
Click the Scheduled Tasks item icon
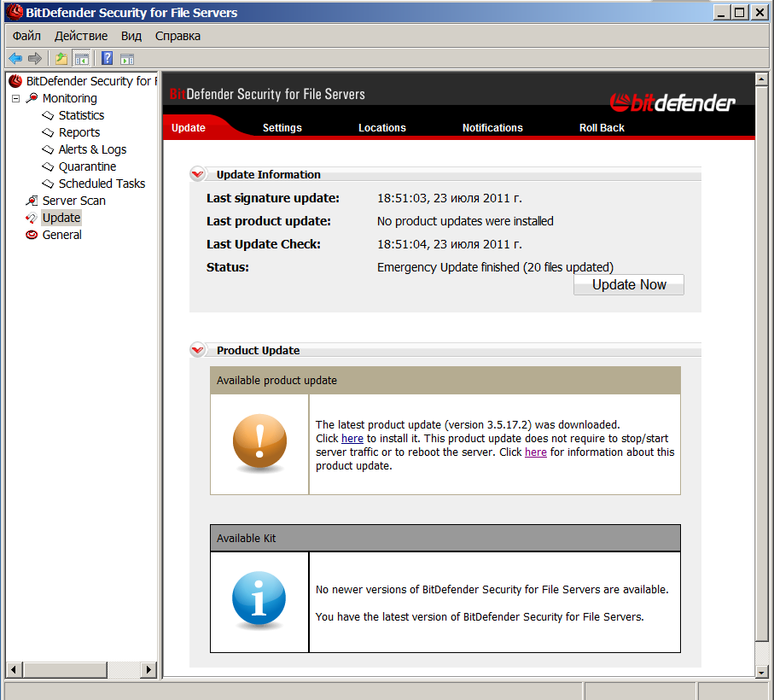48,184
